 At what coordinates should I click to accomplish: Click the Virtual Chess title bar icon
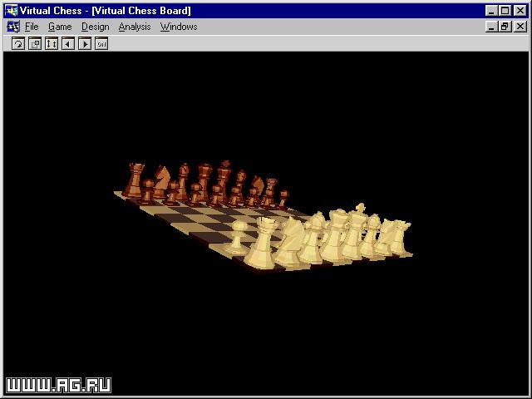pos(11,11)
